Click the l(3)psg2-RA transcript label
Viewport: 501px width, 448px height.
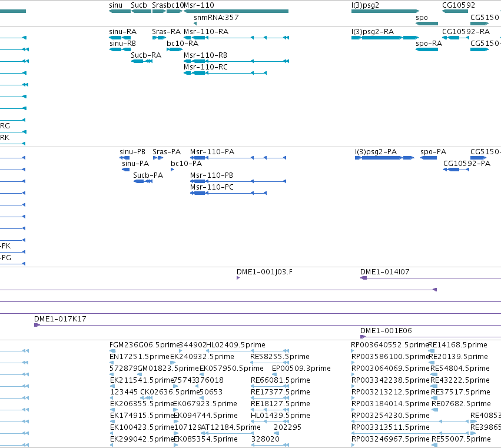tap(373, 32)
